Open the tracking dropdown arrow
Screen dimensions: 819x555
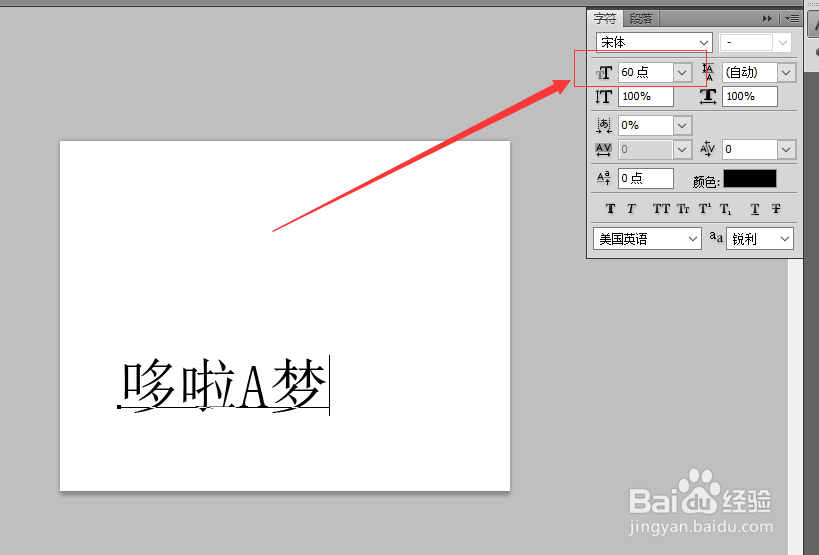(786, 150)
